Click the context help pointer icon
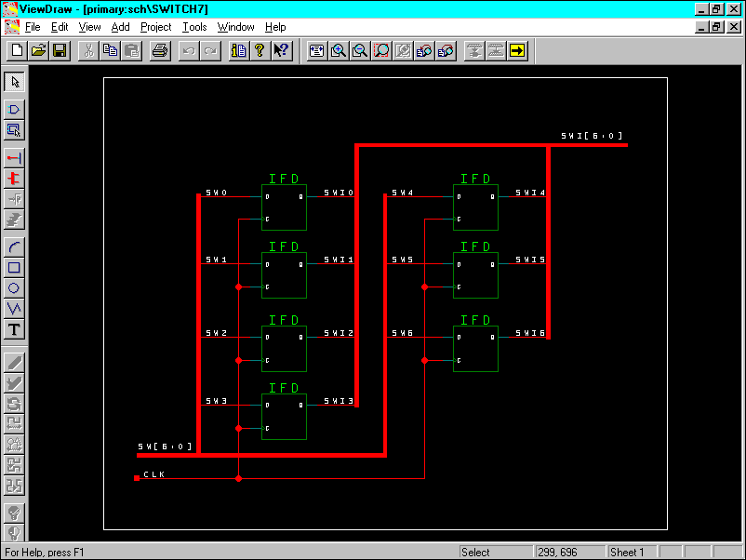The image size is (746, 560). point(282,50)
